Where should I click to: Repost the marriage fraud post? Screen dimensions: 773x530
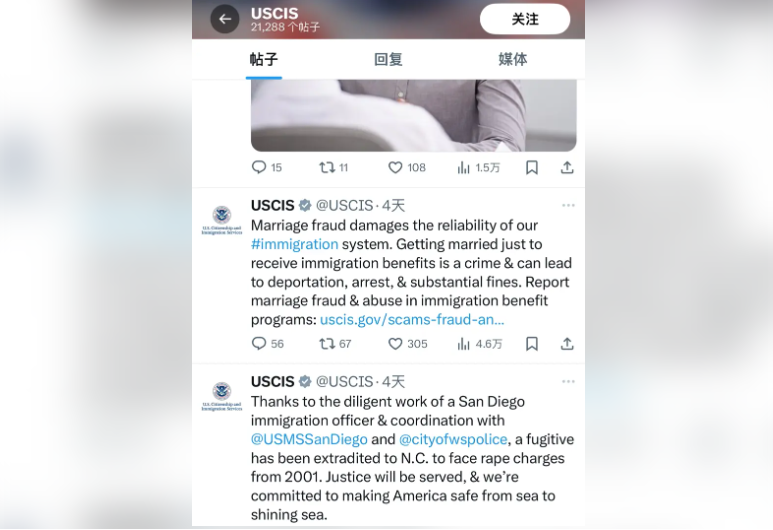click(335, 344)
